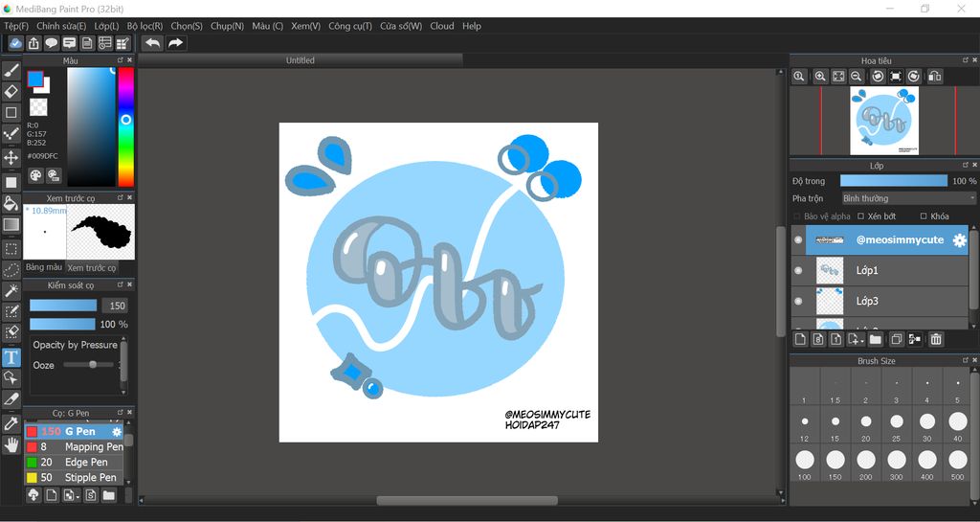Open the Cloud menu

point(442,26)
